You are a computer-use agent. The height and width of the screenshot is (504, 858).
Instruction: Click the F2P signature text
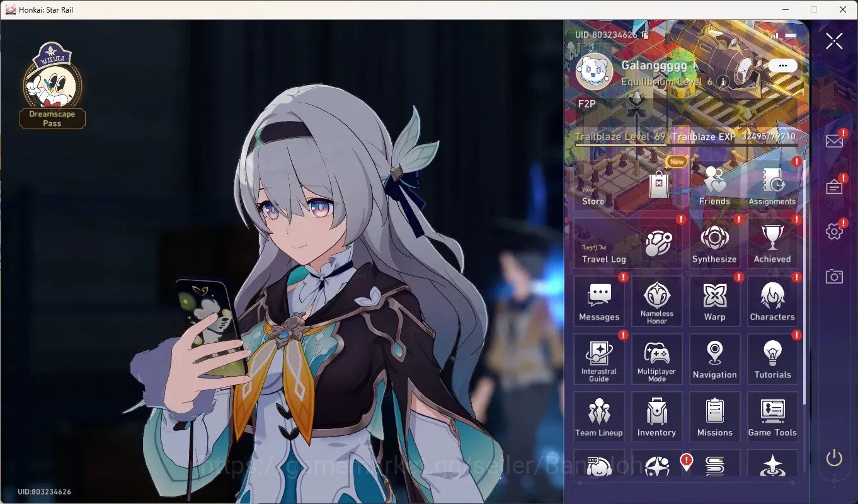click(x=586, y=104)
